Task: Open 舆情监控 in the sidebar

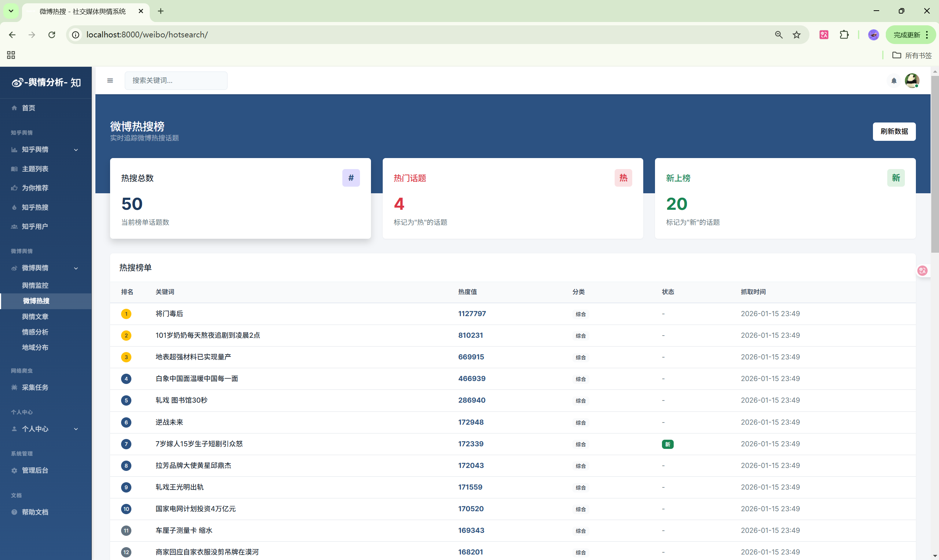Action: click(x=35, y=285)
